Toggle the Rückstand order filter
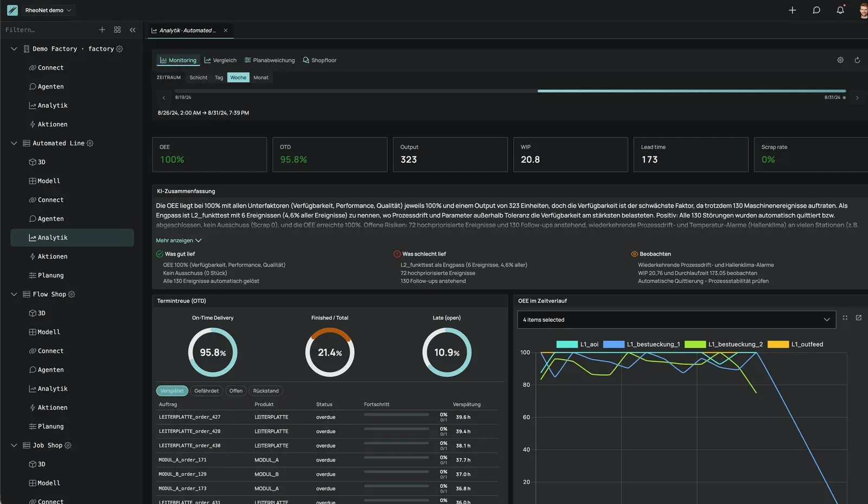 coord(266,391)
